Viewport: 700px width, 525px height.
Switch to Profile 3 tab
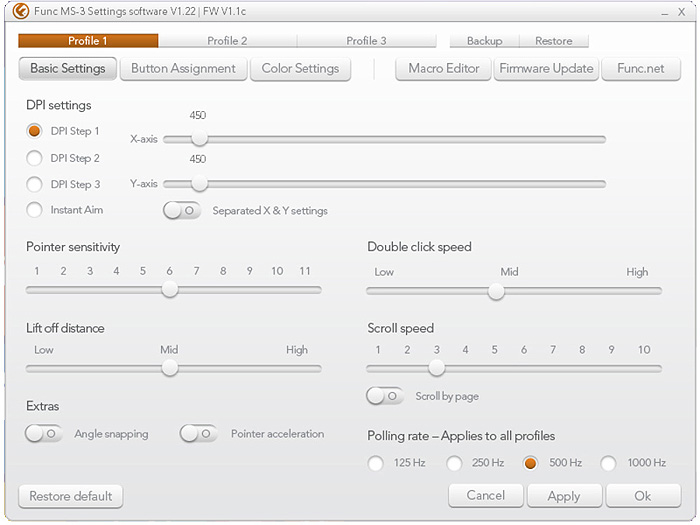coord(367,41)
